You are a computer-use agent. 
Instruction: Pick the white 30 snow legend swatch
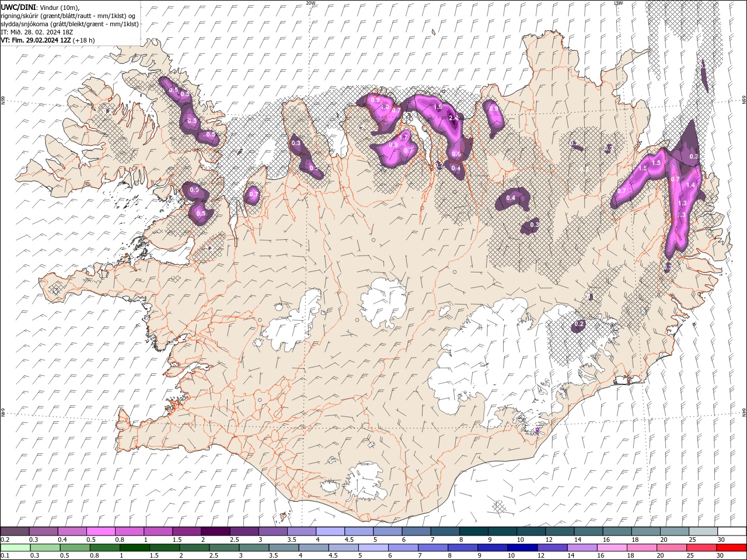point(732,531)
